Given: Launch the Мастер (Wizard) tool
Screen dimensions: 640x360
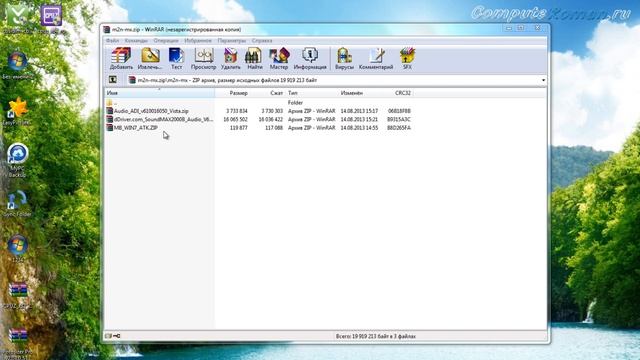Looking at the screenshot, I should click(x=279, y=58).
